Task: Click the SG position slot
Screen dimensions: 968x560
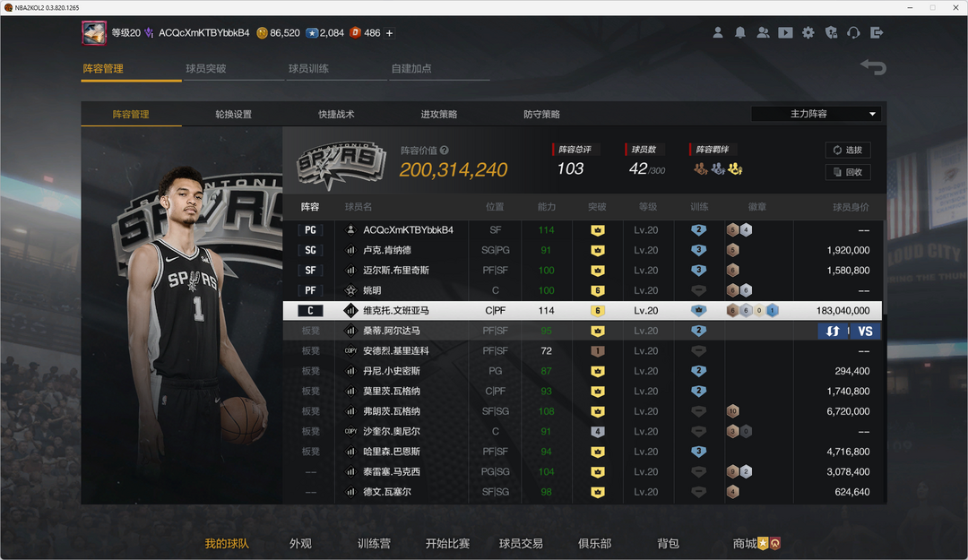Action: 310,250
